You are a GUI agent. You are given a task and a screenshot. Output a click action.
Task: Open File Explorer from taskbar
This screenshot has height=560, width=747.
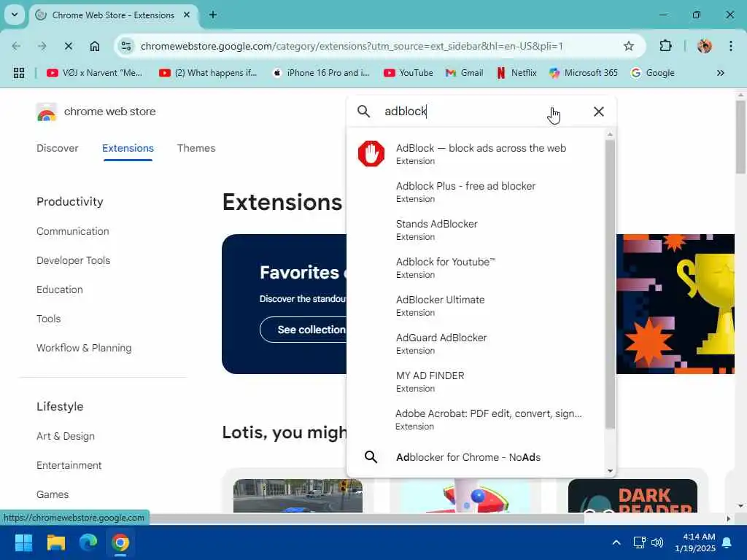point(56,542)
